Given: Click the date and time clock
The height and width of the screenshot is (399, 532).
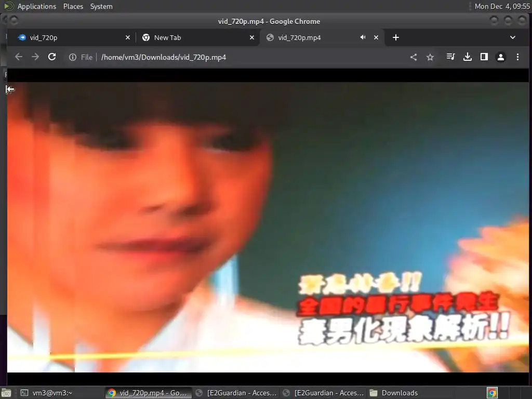Looking at the screenshot, I should coord(502,6).
